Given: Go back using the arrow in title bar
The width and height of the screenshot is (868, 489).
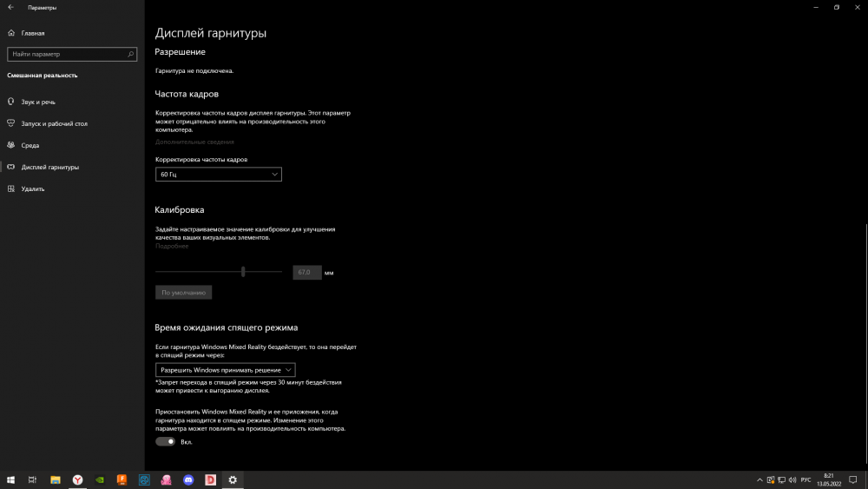Looking at the screenshot, I should (x=10, y=7).
